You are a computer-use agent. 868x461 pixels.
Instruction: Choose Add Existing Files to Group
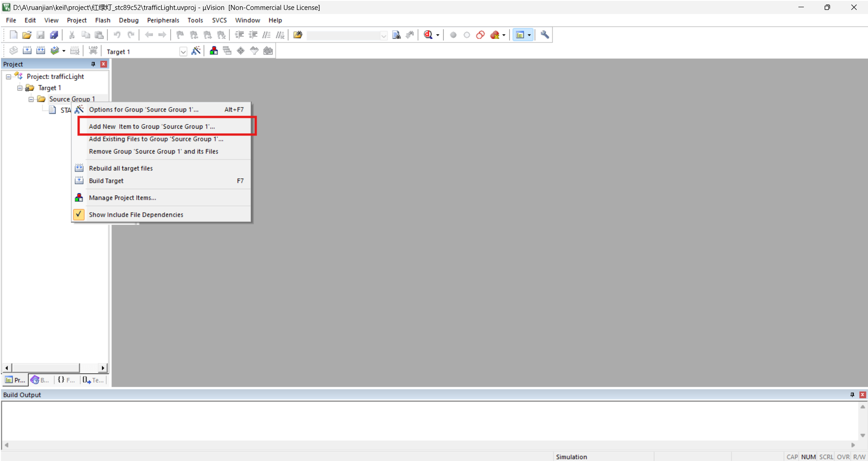tap(161, 139)
